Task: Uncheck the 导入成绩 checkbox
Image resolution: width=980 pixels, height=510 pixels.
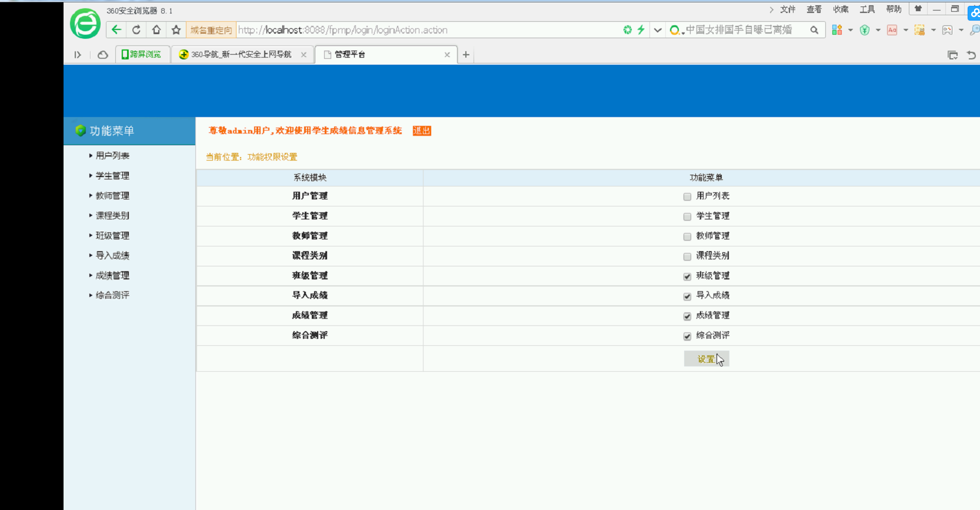Action: tap(687, 296)
